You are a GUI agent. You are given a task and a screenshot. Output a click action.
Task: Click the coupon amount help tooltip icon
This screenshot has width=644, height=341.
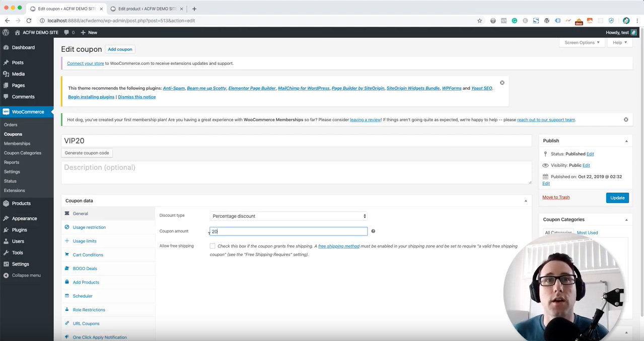click(373, 231)
